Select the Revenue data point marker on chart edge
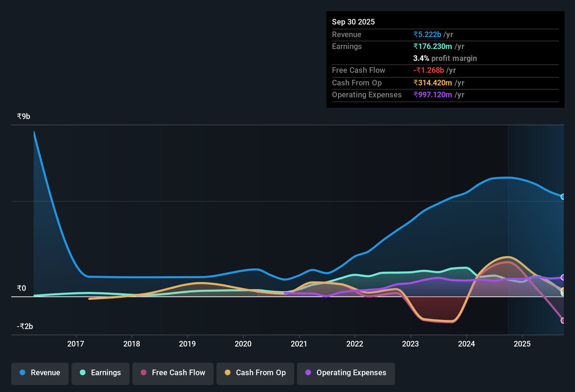Image resolution: width=575 pixels, height=392 pixels. [563, 197]
